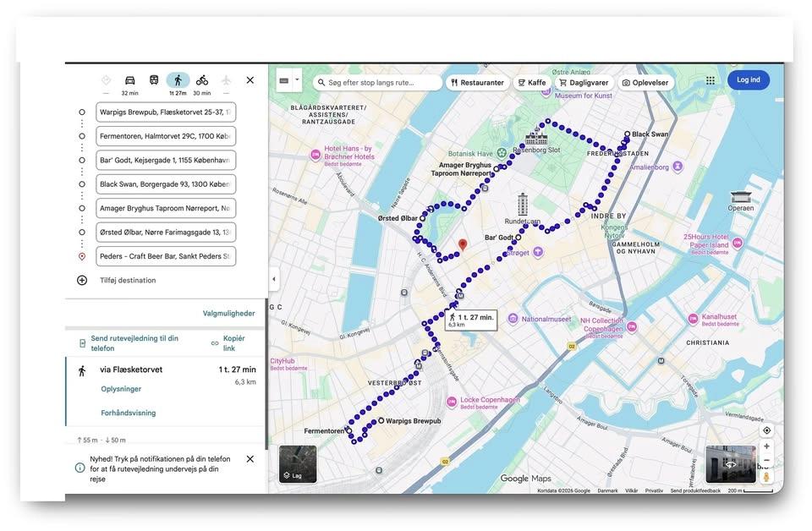Click the plus icon to add destination
812x531 pixels.
tap(82, 280)
